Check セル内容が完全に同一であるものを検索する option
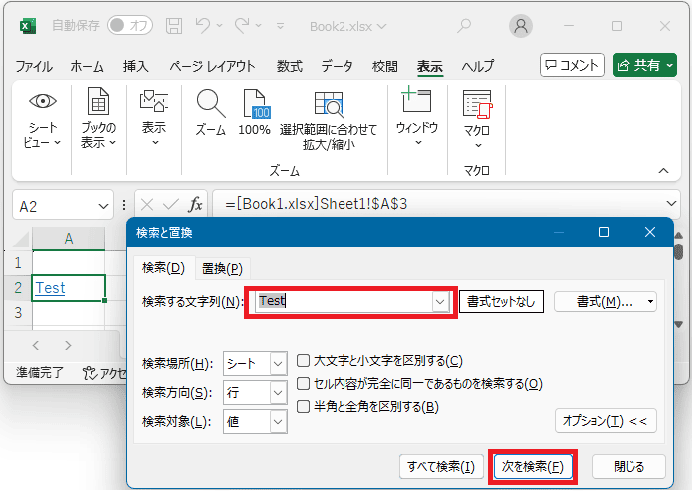This screenshot has width=699, height=495. coord(304,384)
